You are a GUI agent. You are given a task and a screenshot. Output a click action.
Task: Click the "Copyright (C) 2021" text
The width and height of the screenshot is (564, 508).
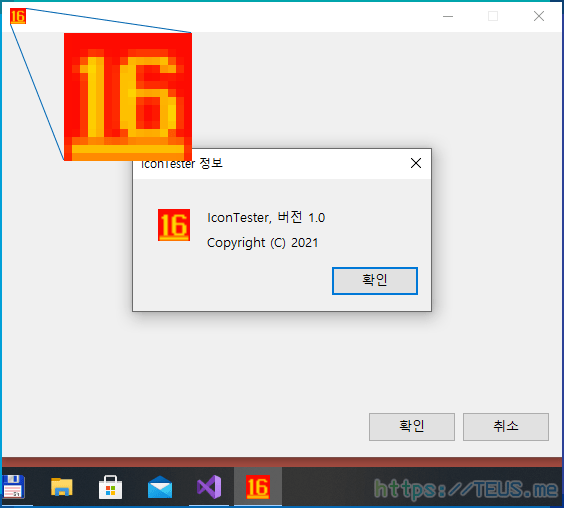[263, 243]
